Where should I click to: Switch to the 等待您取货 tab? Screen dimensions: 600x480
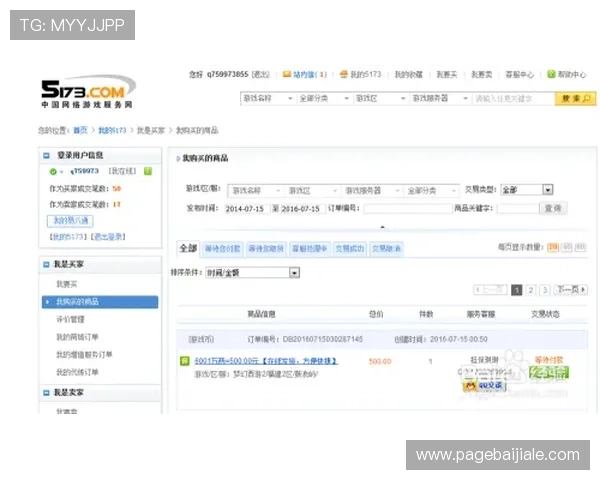(x=266, y=249)
